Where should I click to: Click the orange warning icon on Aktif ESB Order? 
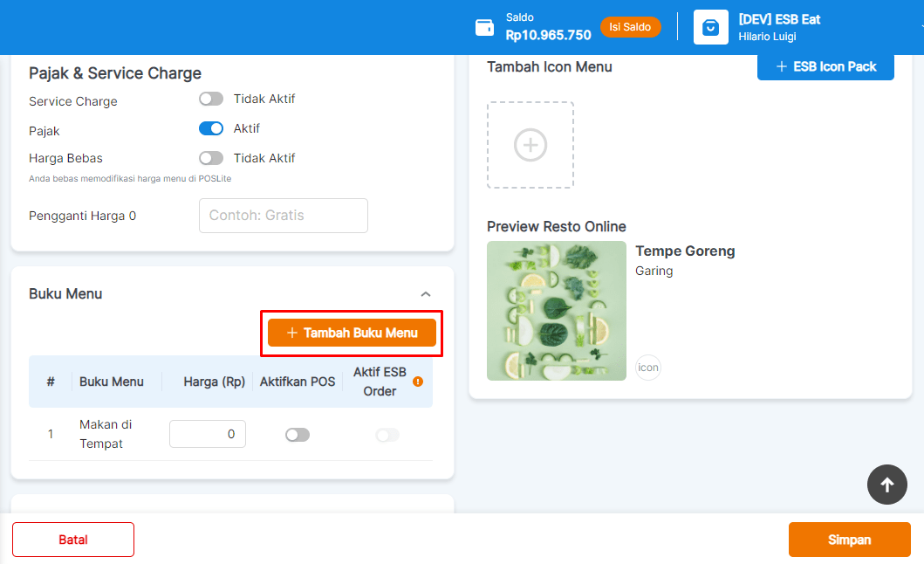coord(416,381)
